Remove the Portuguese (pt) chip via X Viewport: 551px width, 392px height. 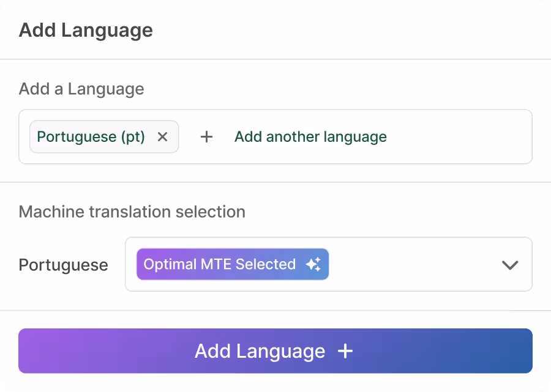[x=162, y=137]
